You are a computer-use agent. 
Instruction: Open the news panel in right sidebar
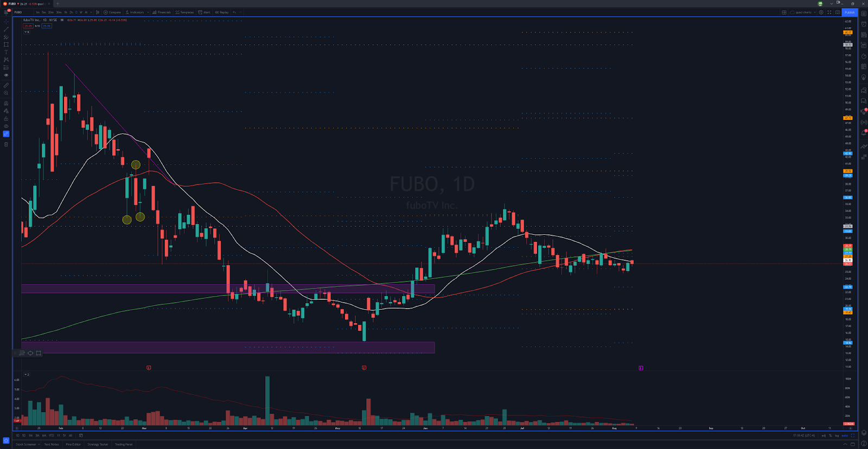[x=864, y=35]
